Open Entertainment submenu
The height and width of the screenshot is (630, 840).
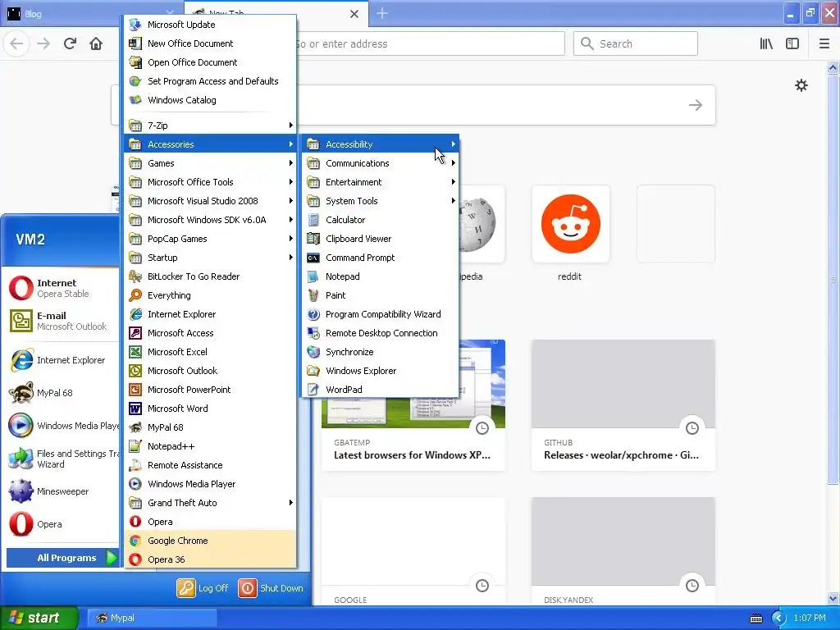(x=381, y=181)
